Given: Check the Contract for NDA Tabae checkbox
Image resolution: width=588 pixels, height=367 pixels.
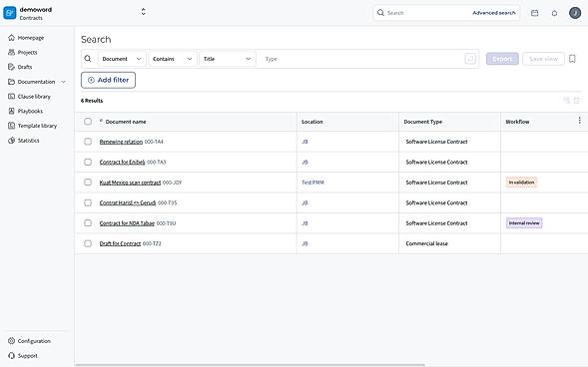Looking at the screenshot, I should (x=88, y=222).
